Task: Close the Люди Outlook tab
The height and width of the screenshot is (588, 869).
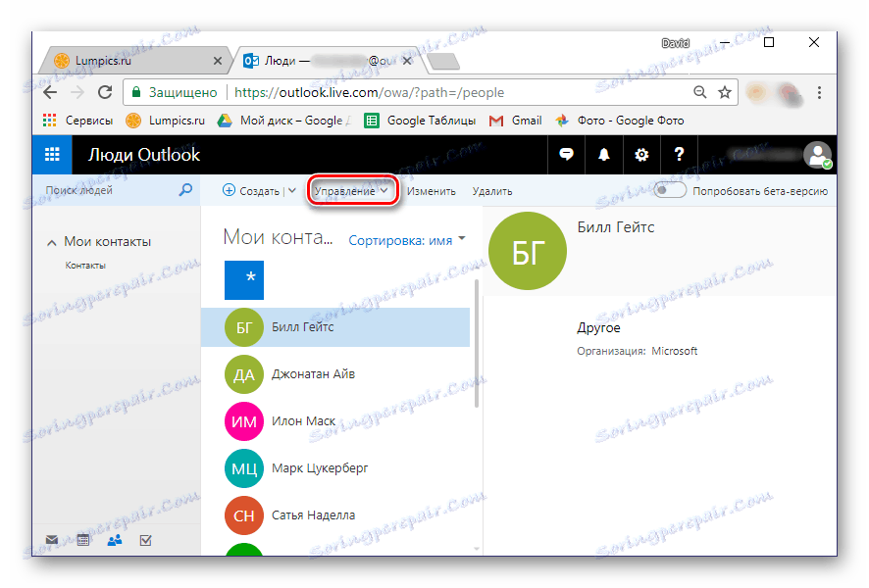Action: coord(407,61)
